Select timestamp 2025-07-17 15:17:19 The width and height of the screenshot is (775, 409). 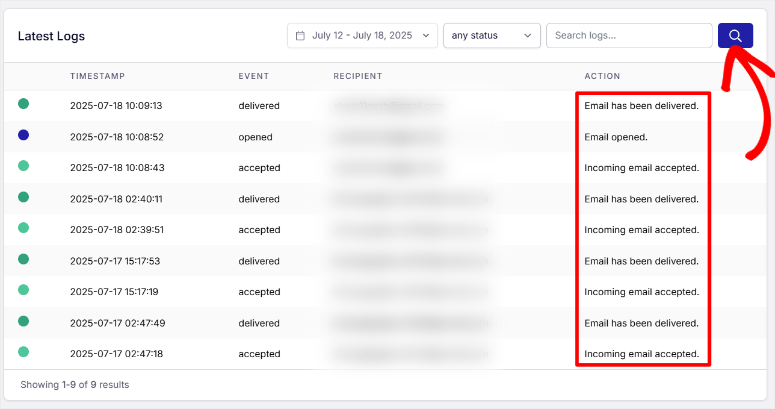tap(114, 292)
